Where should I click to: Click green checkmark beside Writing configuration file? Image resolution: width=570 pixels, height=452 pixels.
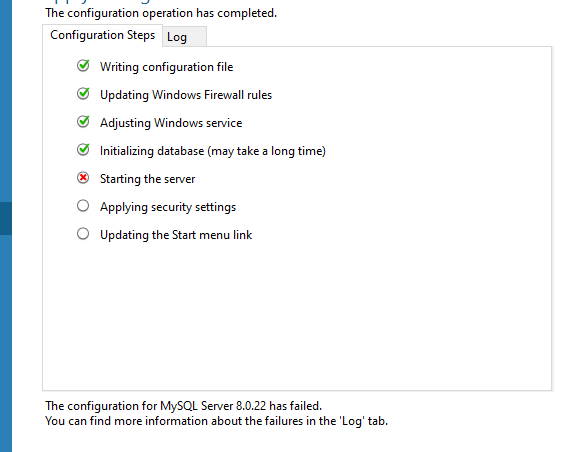click(x=83, y=66)
